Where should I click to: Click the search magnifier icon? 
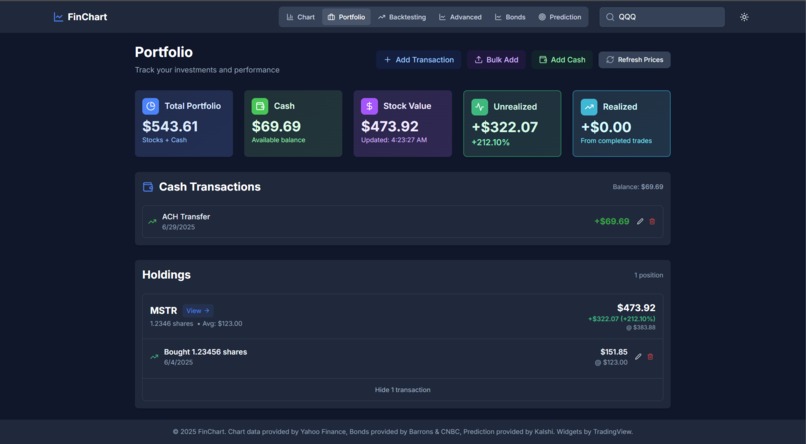pyautogui.click(x=610, y=17)
